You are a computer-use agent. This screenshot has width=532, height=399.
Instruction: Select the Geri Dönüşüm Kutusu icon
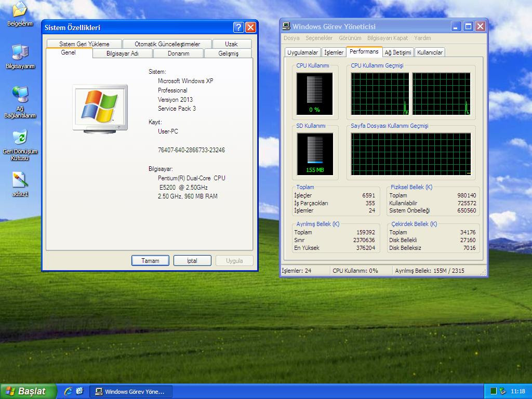point(20,145)
